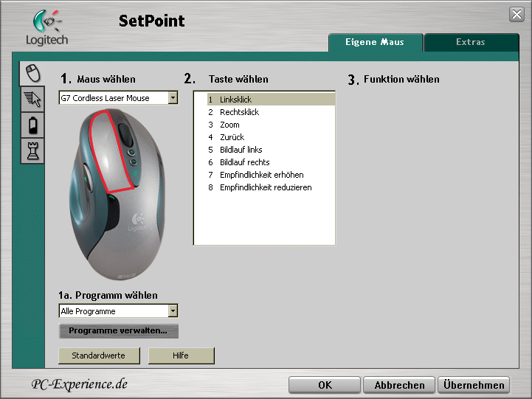Select Empfindlichkeit reduzieren
The width and height of the screenshot is (532, 399).
[x=271, y=187]
